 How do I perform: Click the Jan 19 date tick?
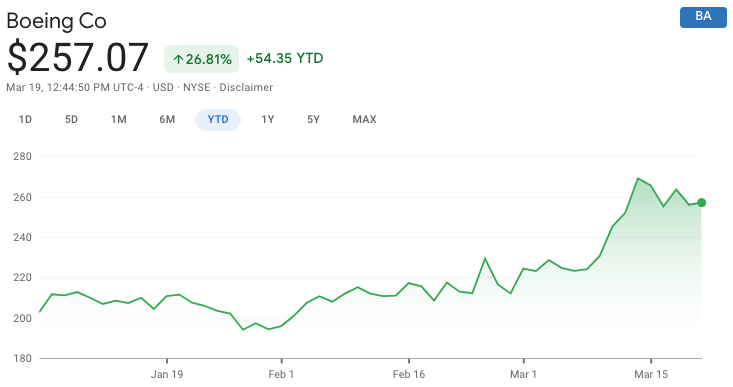[x=167, y=374]
